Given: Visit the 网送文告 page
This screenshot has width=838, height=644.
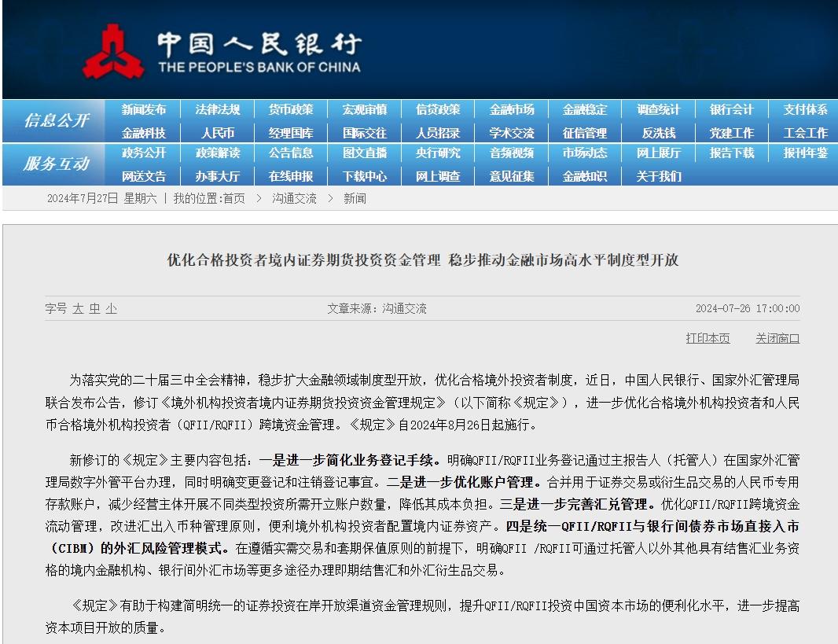Looking at the screenshot, I should [143, 176].
